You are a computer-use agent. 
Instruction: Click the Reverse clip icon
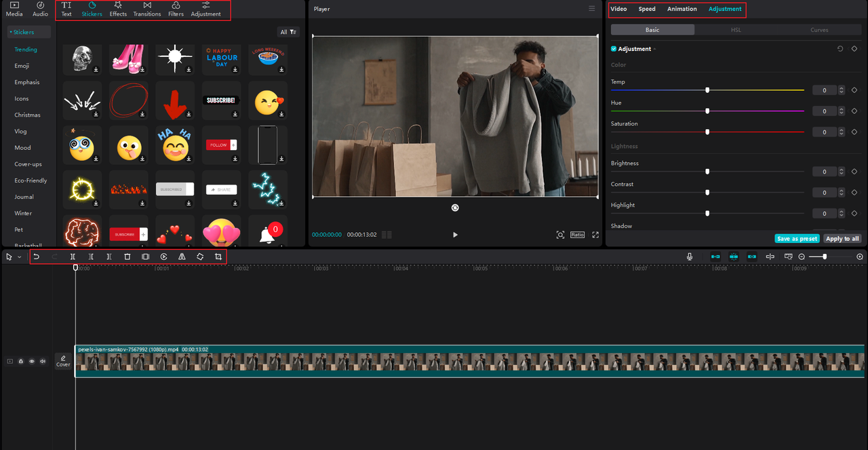click(163, 257)
